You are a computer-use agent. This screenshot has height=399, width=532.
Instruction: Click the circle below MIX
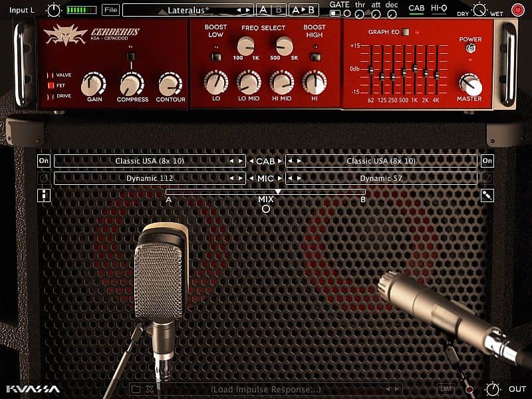click(x=266, y=209)
